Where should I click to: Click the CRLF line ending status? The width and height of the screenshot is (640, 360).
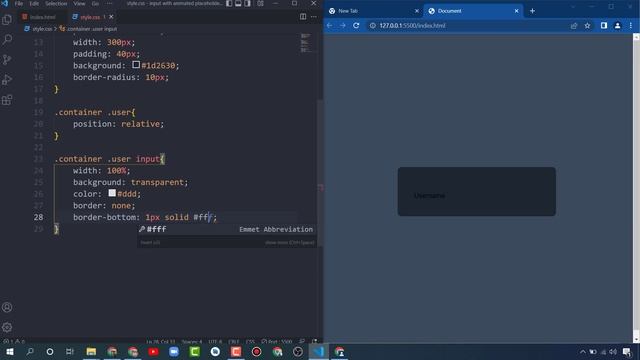coord(233,341)
